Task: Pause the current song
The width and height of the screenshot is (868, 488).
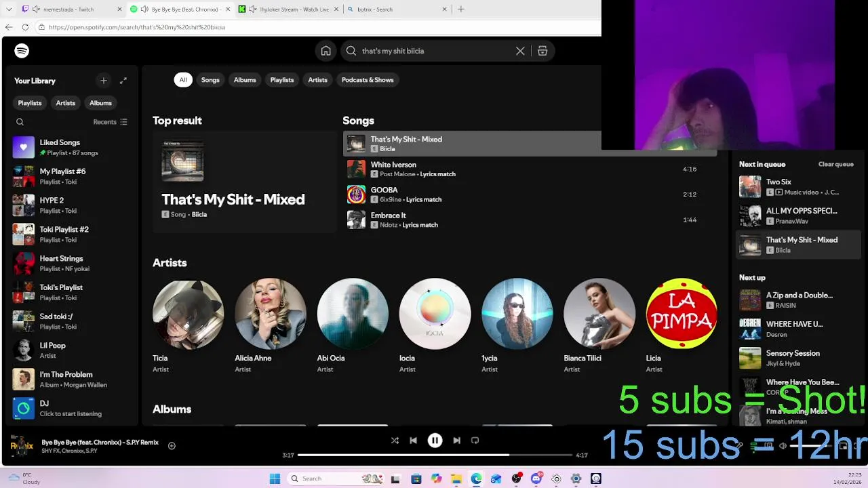Action: tap(435, 441)
